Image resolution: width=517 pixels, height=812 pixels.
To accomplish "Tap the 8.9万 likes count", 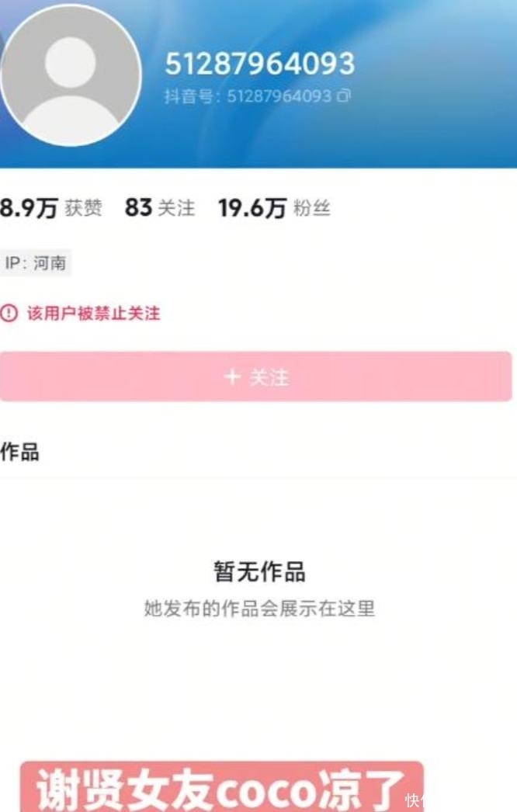I will 29,209.
